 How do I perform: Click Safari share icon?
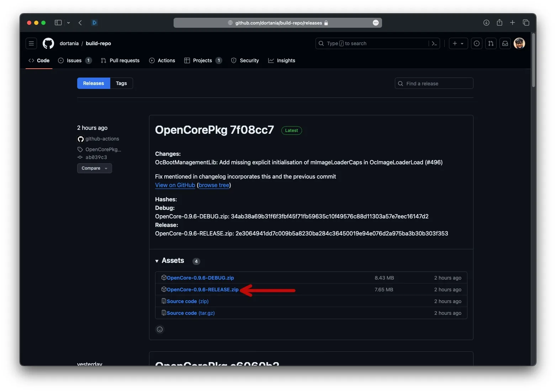[499, 22]
